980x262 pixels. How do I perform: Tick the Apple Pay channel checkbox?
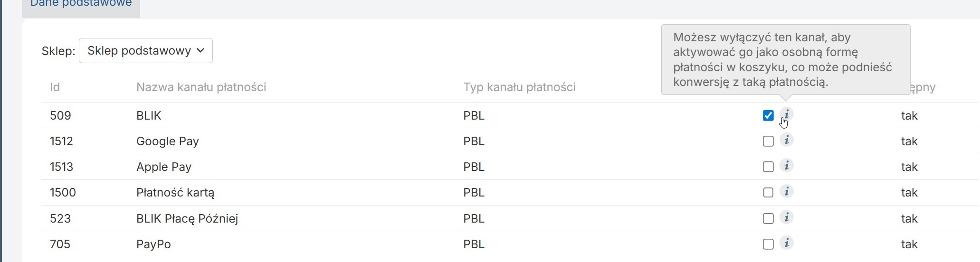click(x=768, y=167)
